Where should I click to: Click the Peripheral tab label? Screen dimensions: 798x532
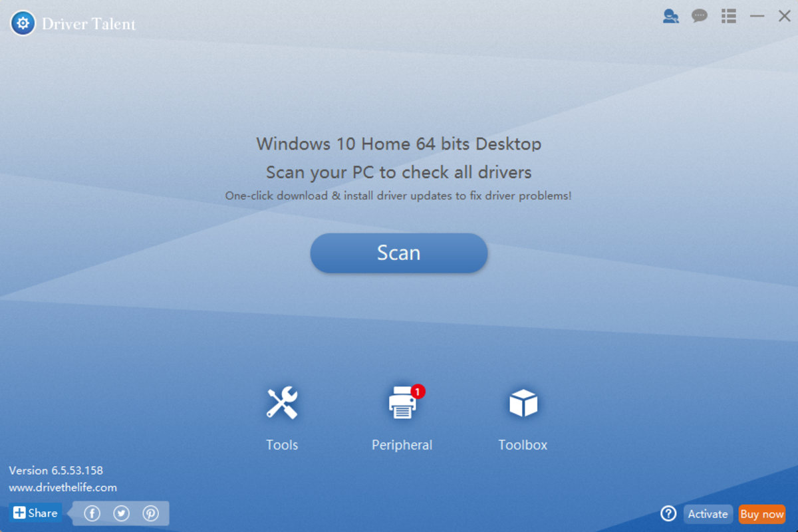click(402, 445)
